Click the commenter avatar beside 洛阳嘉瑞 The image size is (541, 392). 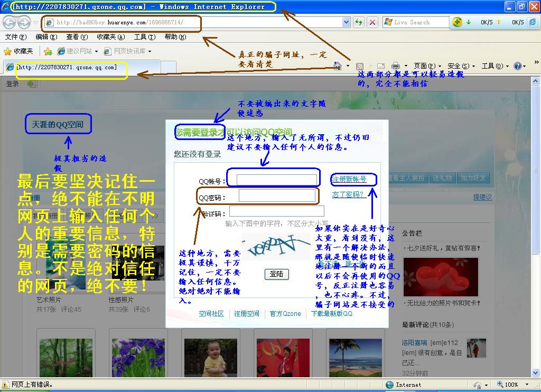click(x=477, y=348)
